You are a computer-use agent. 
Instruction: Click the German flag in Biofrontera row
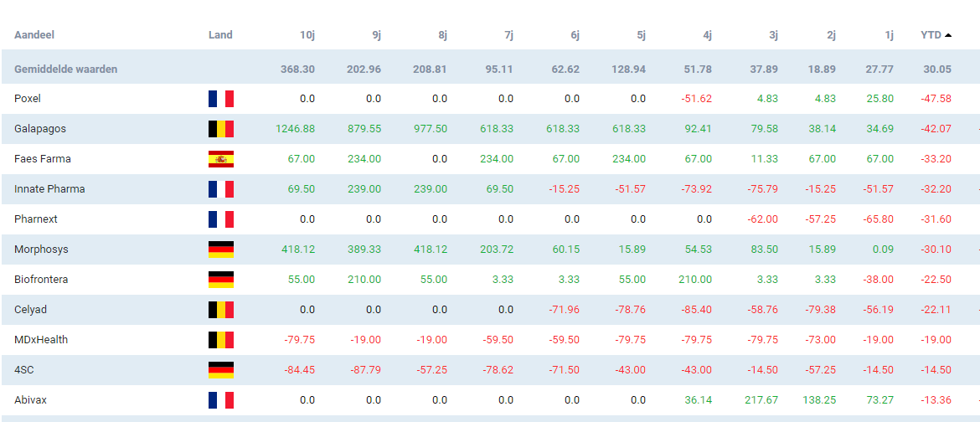tap(221, 280)
